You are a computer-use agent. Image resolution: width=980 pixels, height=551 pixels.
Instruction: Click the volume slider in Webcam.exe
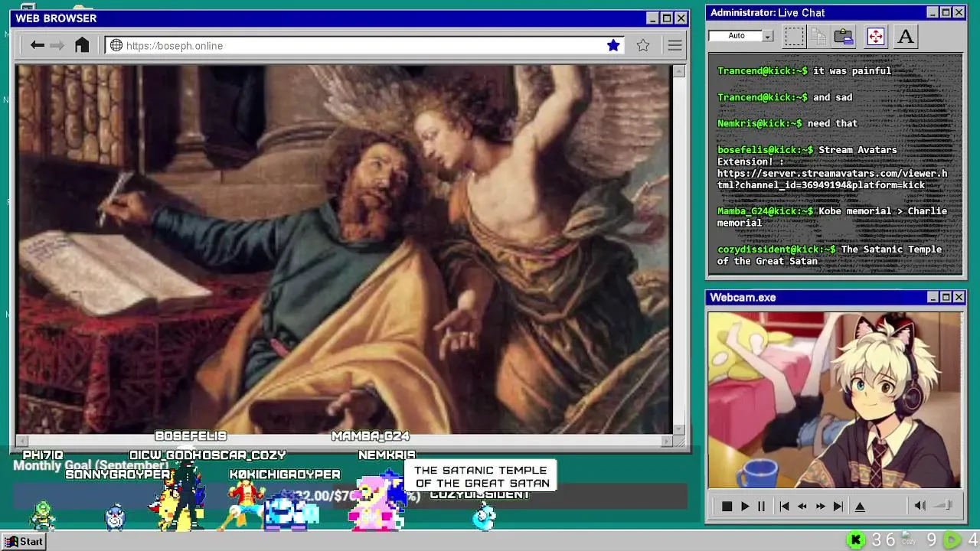click(x=944, y=505)
